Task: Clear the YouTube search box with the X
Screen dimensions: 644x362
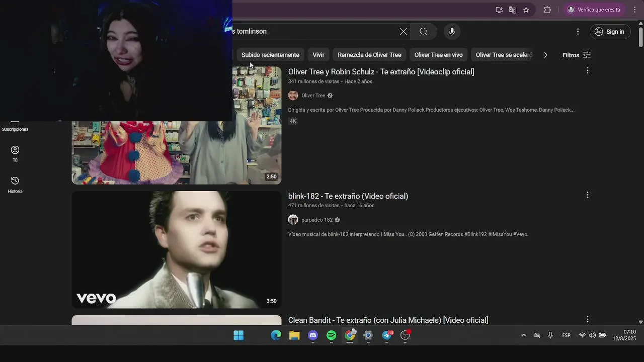Action: pos(404,32)
